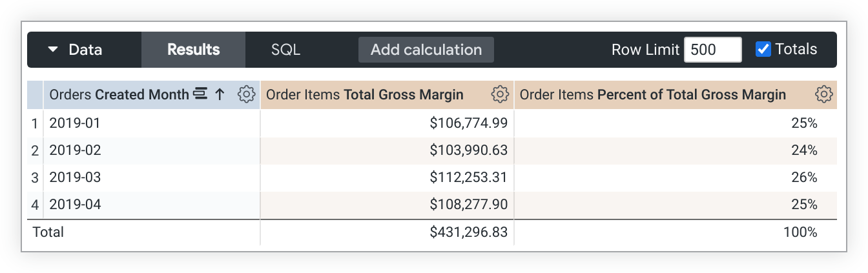Open gear menu for Percent of Total Gross Margin
Screen dimensions: 868x273
[823, 95]
